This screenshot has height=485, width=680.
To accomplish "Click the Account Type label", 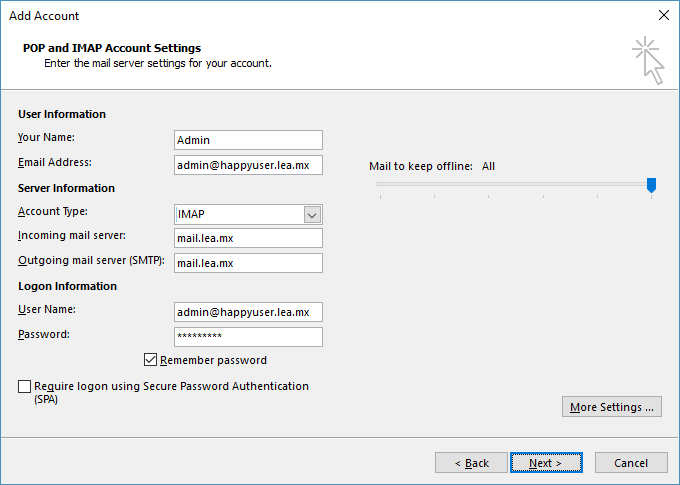I will (53, 211).
